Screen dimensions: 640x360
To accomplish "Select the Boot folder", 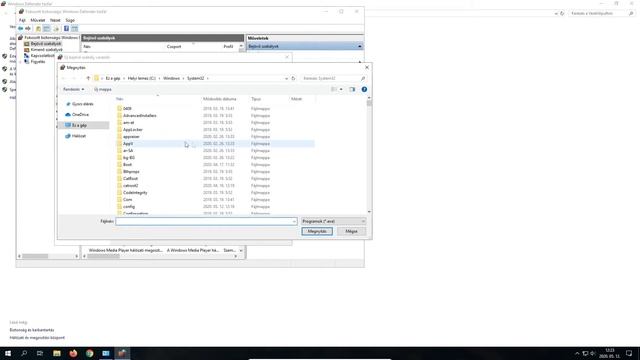I will pos(127,164).
